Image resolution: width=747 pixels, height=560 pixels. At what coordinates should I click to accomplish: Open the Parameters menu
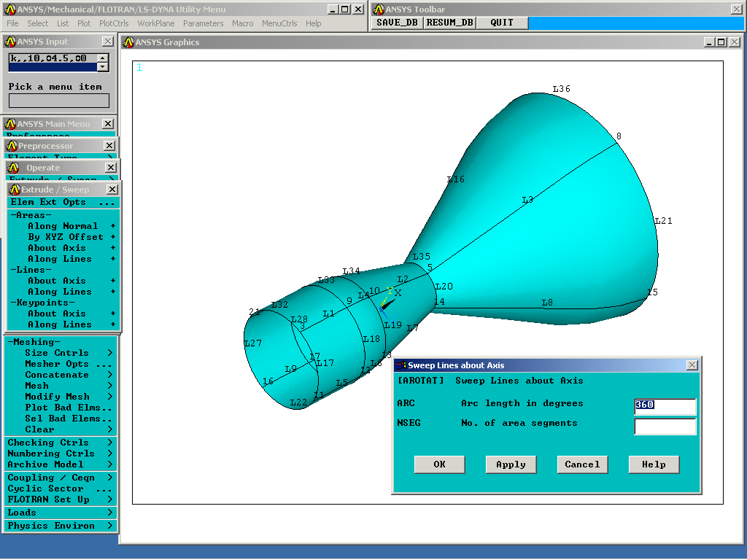(203, 23)
